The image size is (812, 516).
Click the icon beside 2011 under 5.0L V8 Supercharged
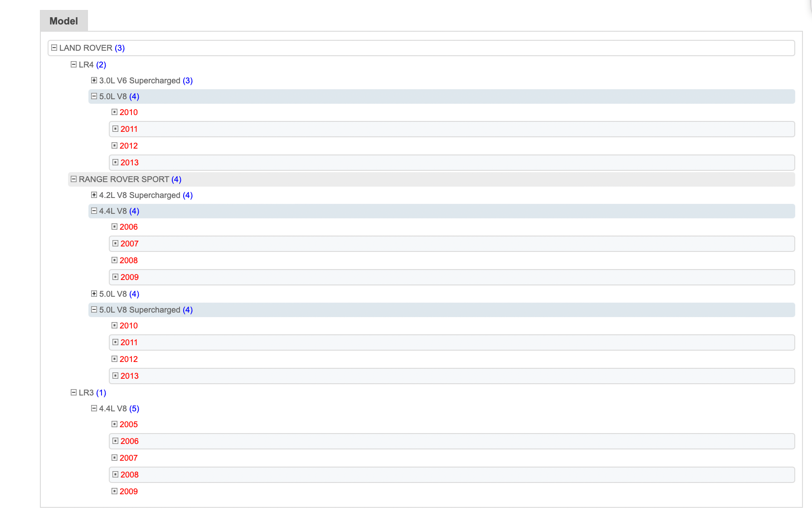point(115,342)
